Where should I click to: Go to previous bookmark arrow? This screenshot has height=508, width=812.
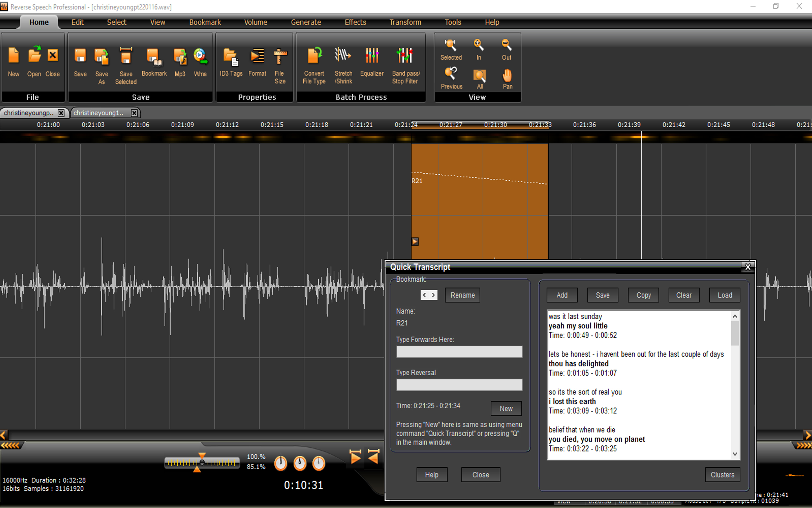425,295
